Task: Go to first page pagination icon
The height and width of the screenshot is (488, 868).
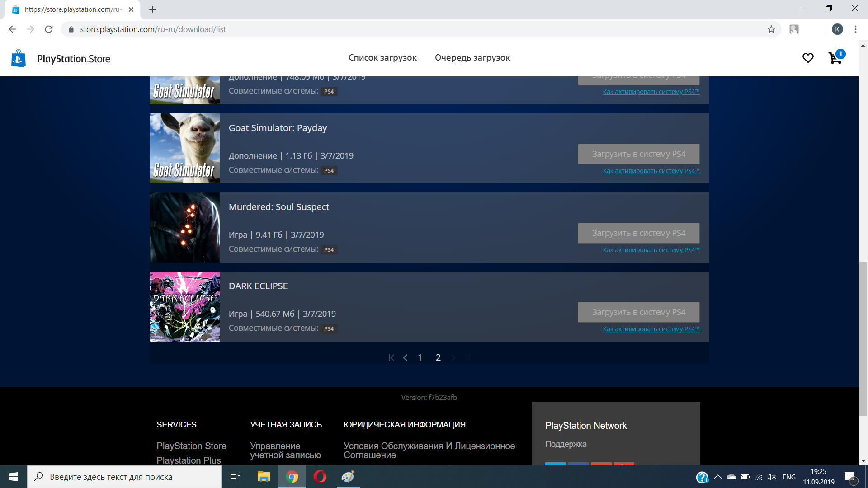Action: click(391, 357)
